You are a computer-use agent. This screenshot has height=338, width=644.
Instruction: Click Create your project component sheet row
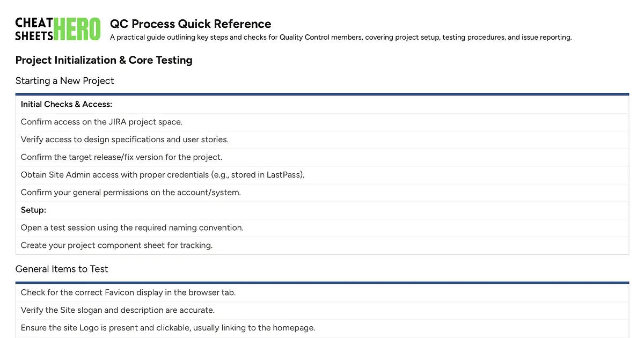point(322,246)
